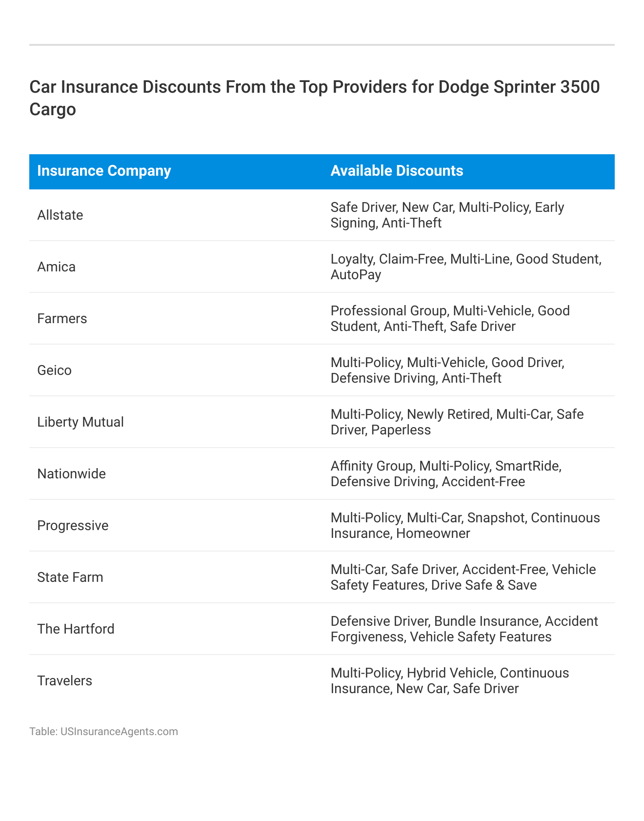Select Amica's Loyalty, Claim-Free discounts text

[465, 267]
